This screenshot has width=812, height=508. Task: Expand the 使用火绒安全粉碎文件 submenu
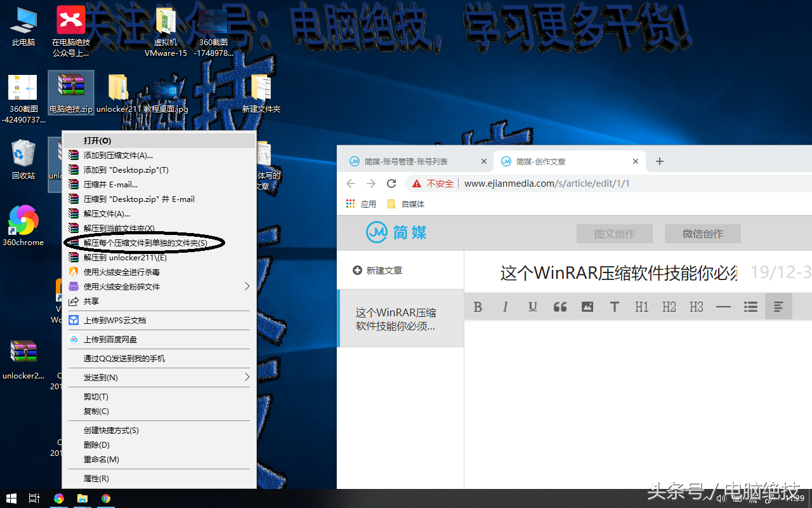click(x=159, y=287)
